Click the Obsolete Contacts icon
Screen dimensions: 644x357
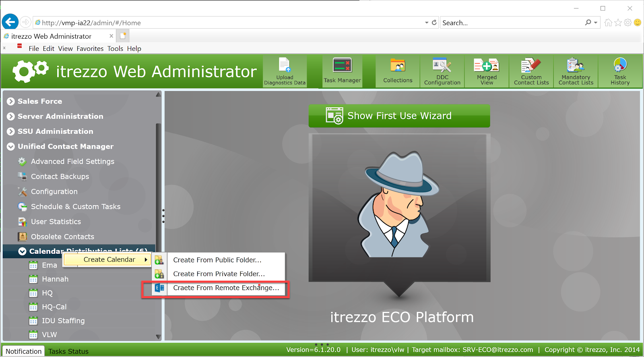[x=22, y=237]
